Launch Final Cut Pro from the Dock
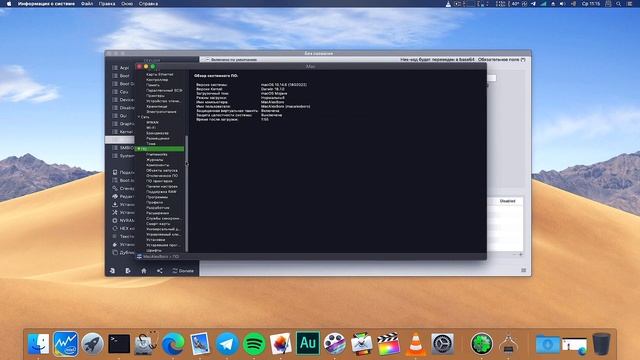 tap(388, 343)
